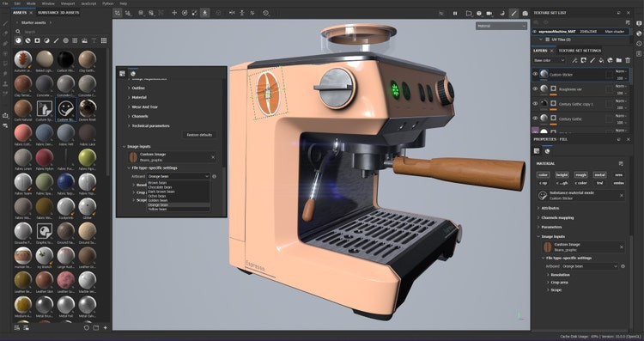The width and height of the screenshot is (644, 341).
Task: Click the Restore defaults button
Action: [x=199, y=135]
